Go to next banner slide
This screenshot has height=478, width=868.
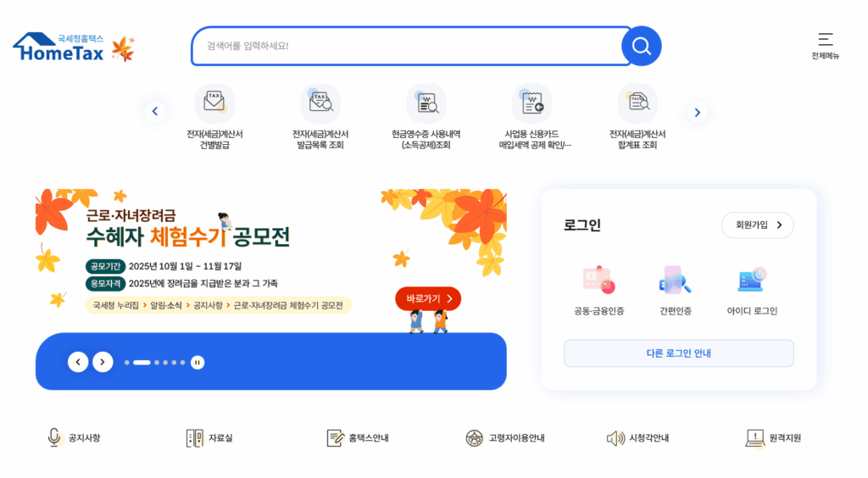coord(103,362)
